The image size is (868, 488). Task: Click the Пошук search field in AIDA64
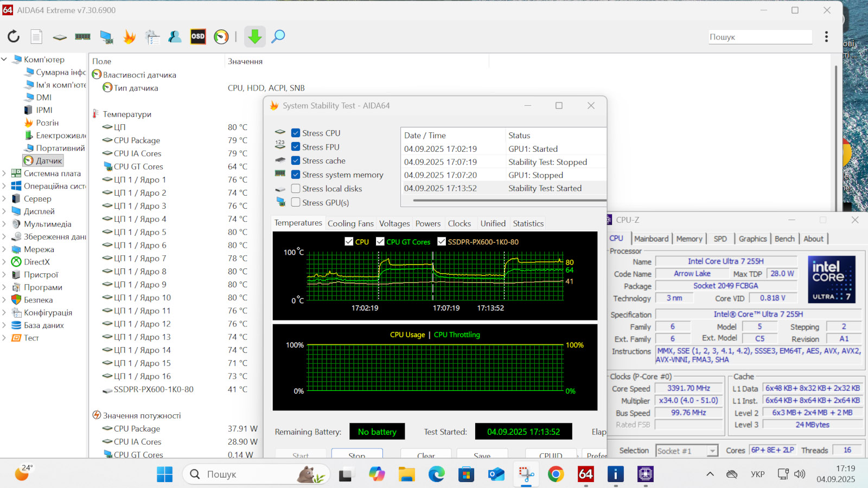[x=760, y=37]
